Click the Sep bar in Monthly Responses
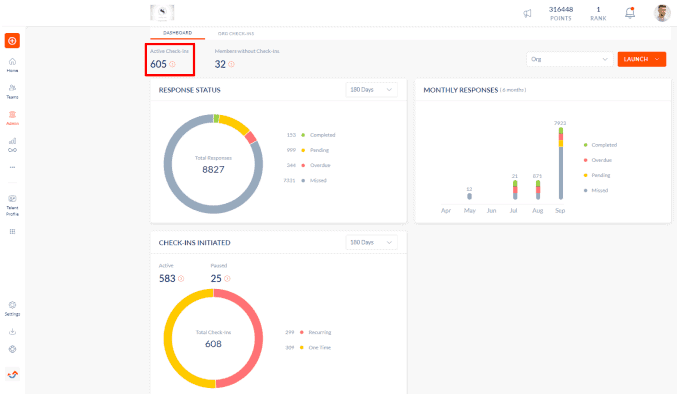 pos(561,163)
